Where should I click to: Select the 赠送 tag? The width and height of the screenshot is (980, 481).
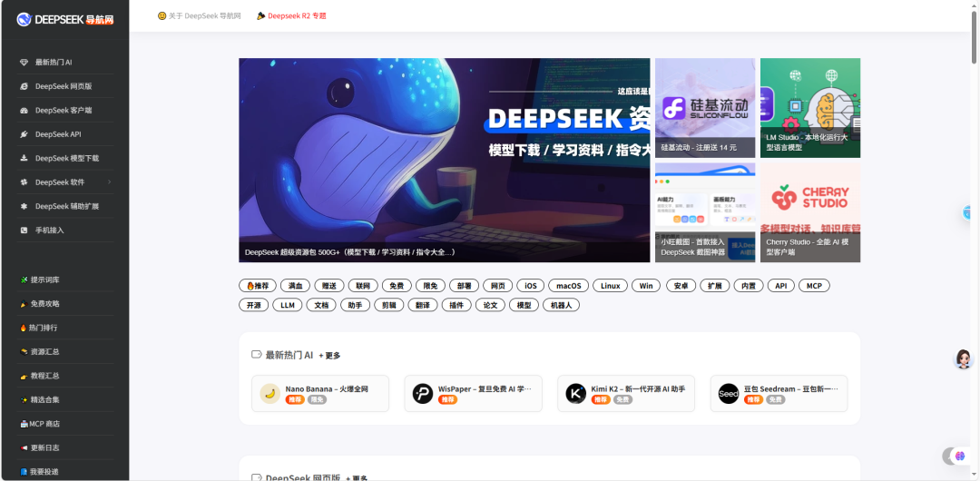(x=329, y=286)
